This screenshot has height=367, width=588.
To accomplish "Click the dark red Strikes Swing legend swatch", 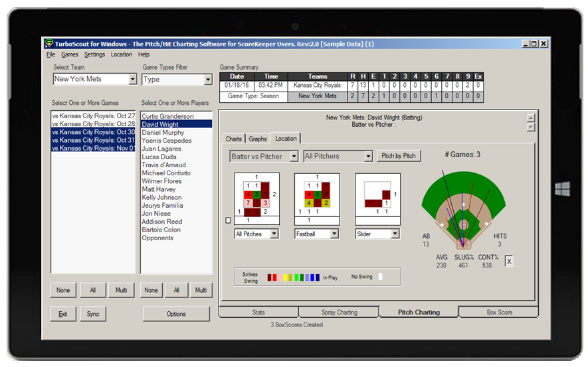I will 269,277.
